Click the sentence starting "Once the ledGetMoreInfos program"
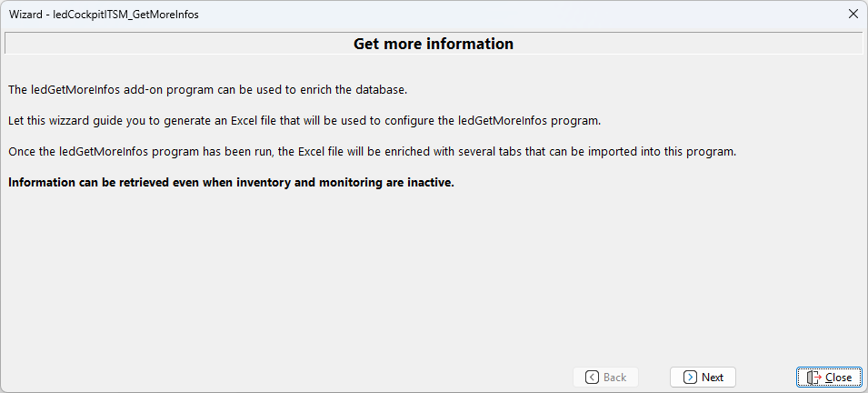 (x=372, y=152)
